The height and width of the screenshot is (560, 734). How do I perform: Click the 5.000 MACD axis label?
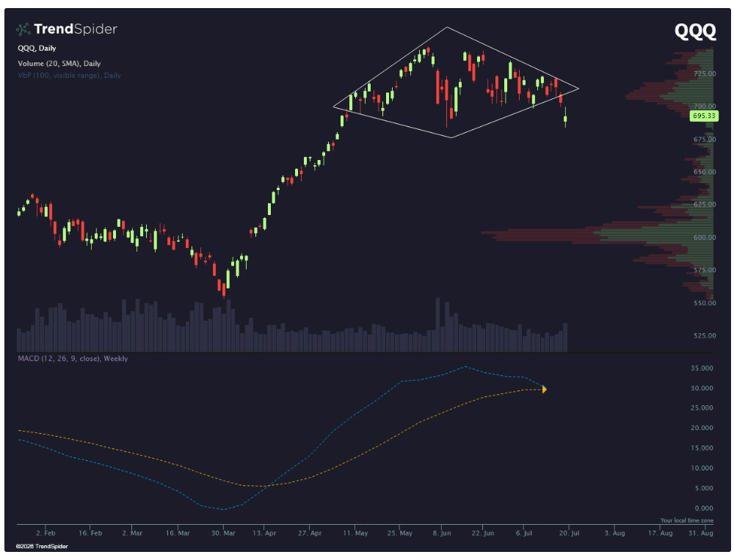coord(704,488)
